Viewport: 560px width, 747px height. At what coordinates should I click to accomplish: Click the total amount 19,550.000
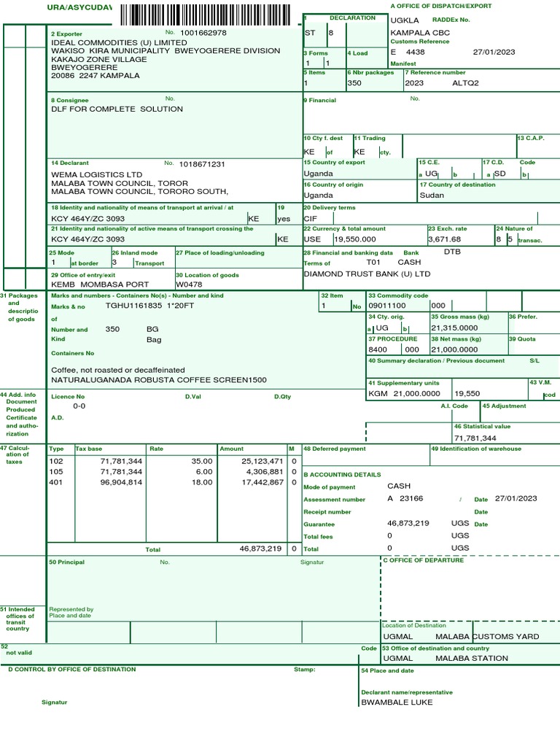point(355,239)
